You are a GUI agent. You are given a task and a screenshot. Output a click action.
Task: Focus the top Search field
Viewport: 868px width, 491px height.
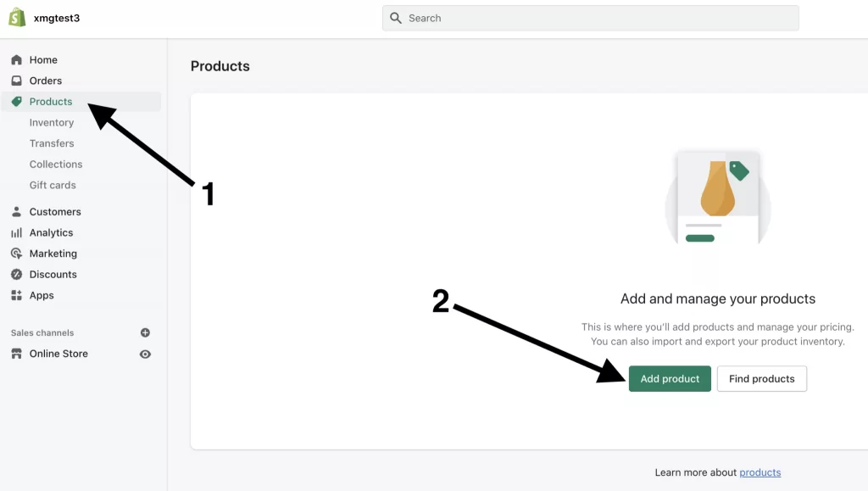click(x=591, y=19)
